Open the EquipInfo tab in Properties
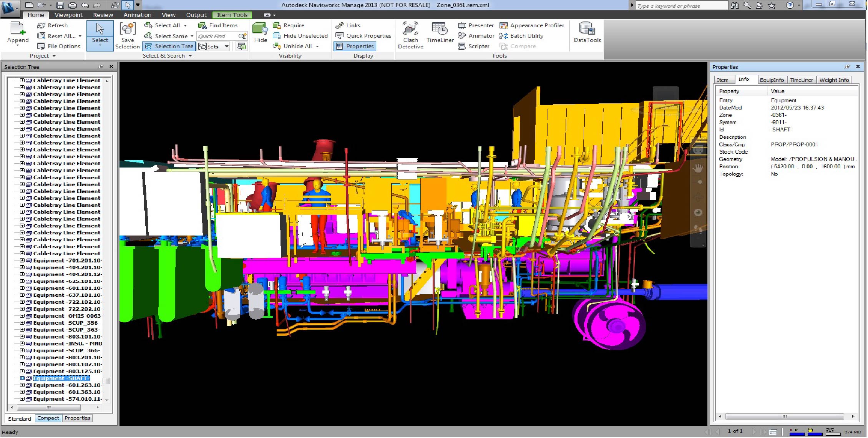 pyautogui.click(x=772, y=80)
